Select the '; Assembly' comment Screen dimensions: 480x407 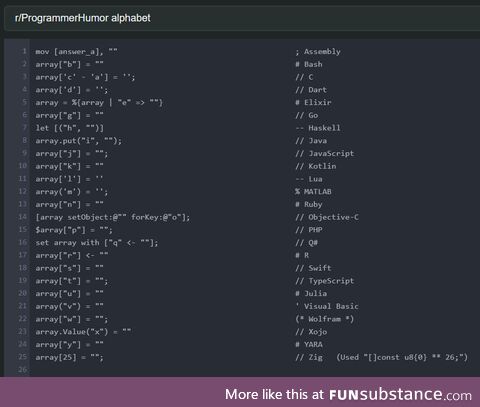(x=318, y=52)
